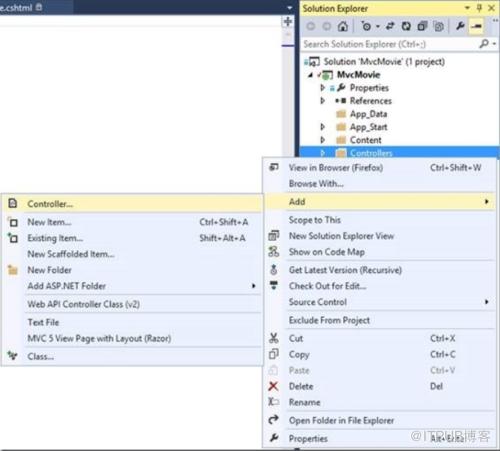Expand the References tree node

pos(322,101)
